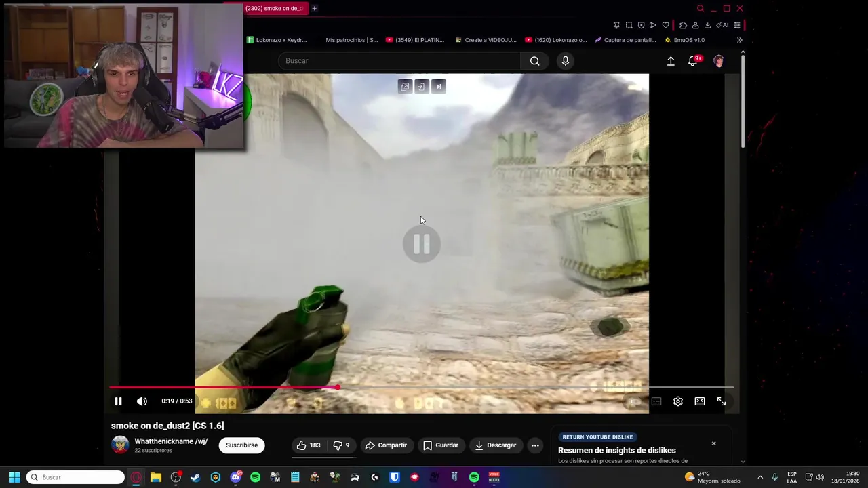Open '(1620) Lokonazo o...' bookmark
This screenshot has height=488, width=868.
556,40
